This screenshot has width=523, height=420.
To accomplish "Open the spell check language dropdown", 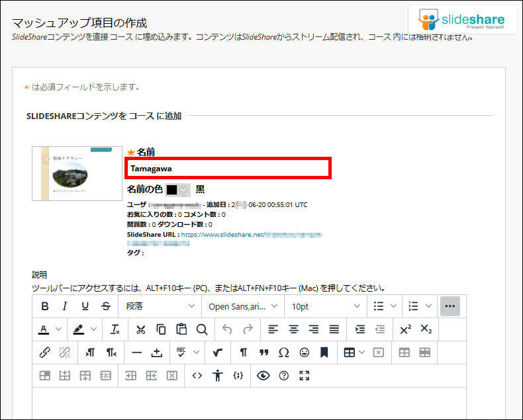I will [196, 353].
